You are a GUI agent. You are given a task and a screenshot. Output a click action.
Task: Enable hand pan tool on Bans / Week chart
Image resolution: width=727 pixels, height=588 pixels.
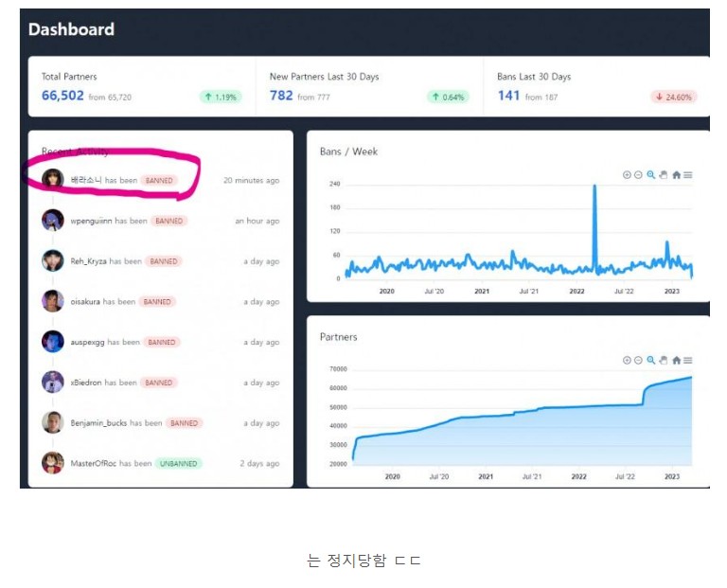[x=663, y=175]
